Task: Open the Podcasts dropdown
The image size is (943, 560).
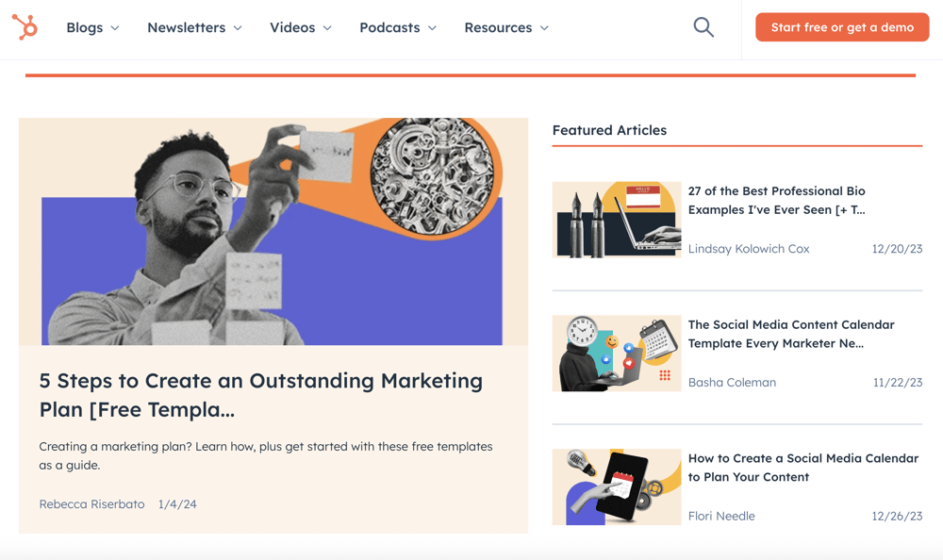Action: (x=397, y=27)
